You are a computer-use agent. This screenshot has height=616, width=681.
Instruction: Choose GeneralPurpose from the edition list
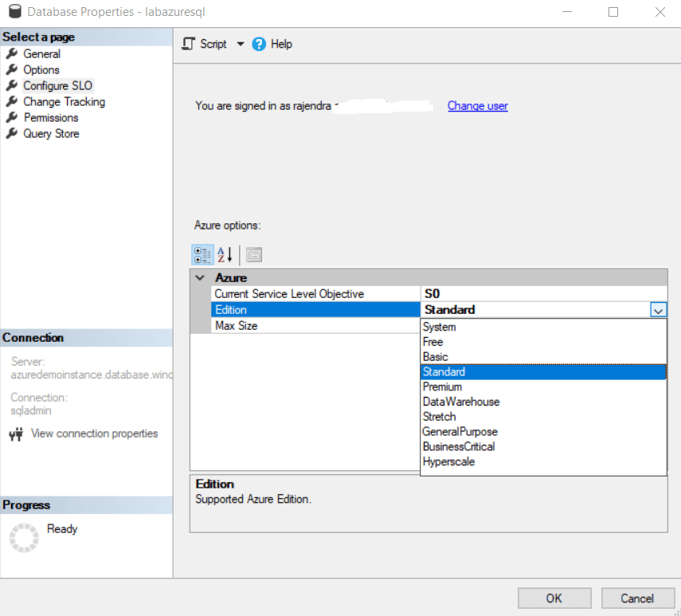(x=543, y=432)
